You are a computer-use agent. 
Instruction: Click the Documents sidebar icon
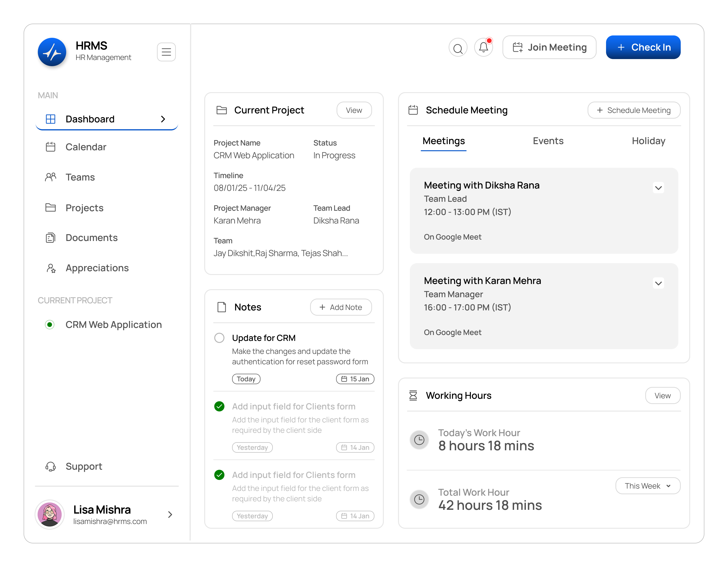pos(50,237)
